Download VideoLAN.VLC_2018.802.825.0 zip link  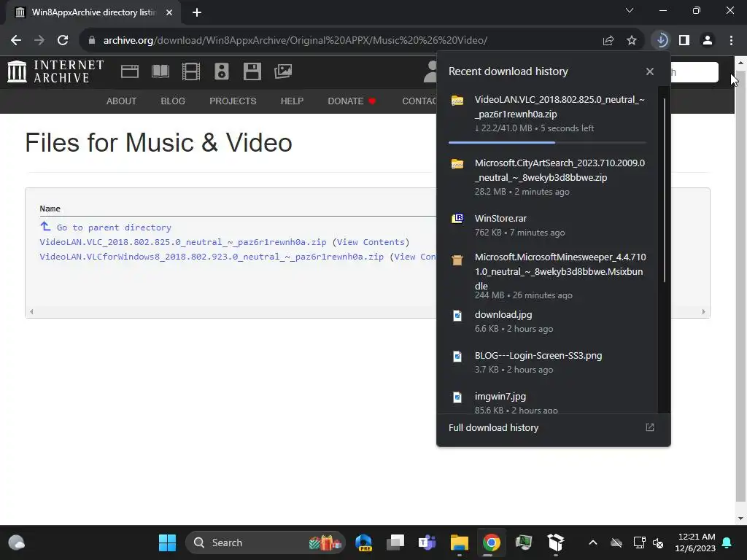point(183,242)
